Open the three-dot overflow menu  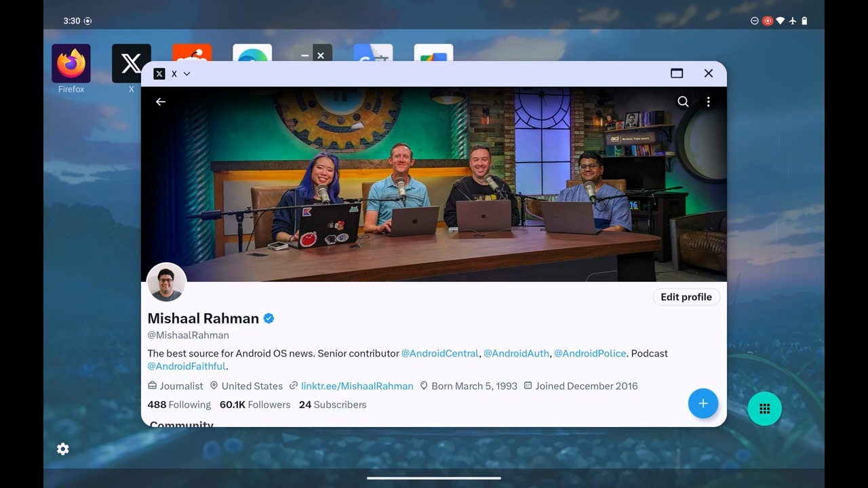point(708,102)
